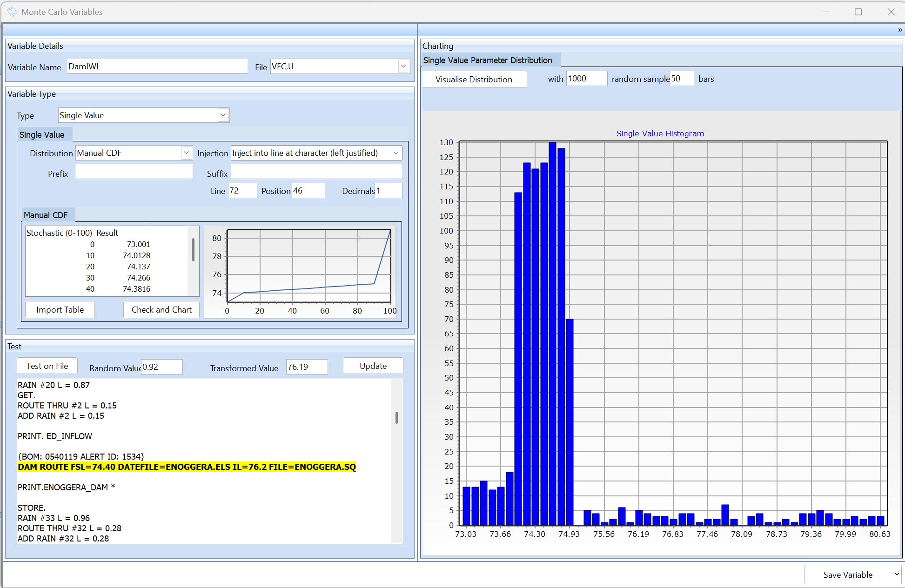Open the File dropdown showing VEC,U
The height and width of the screenshot is (588, 905).
[403, 67]
